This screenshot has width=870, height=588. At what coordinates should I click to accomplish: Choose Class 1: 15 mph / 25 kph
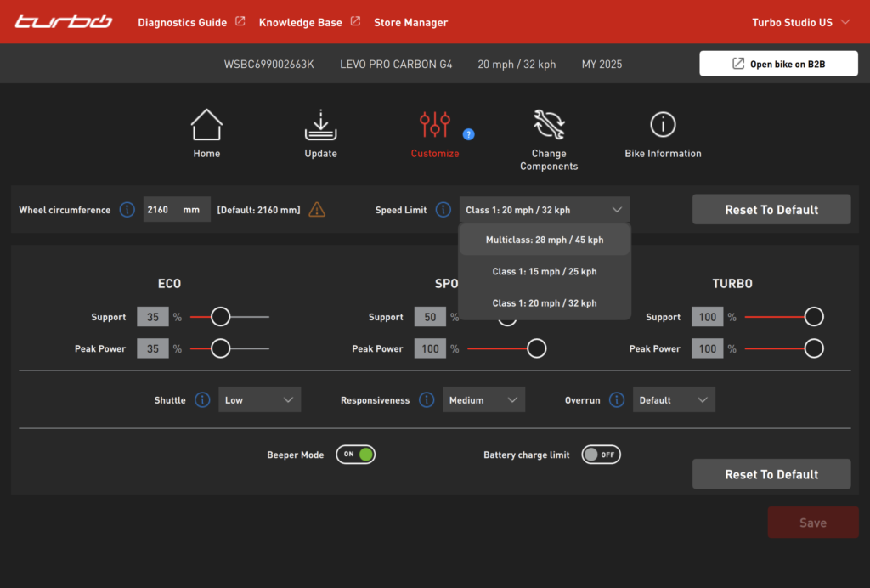coord(545,272)
